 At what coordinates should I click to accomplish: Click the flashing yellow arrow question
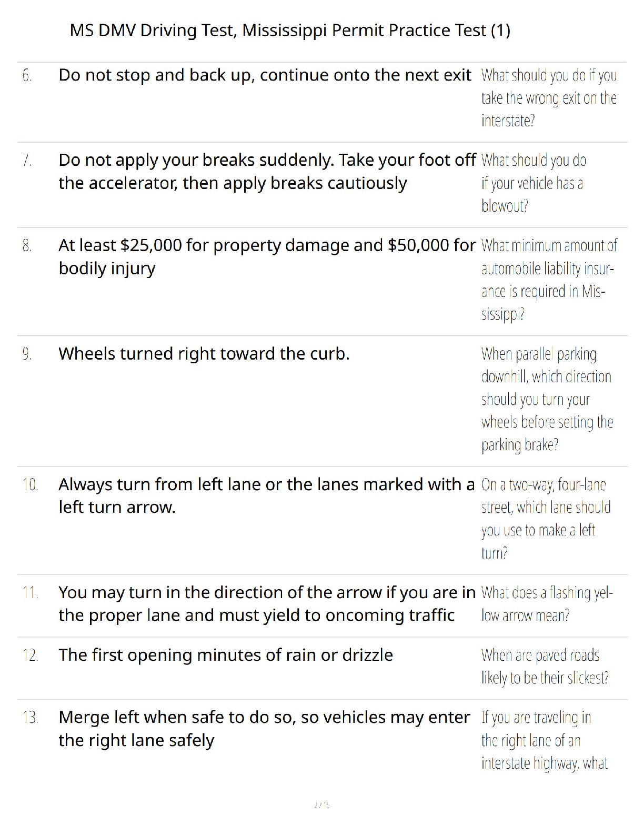point(547,604)
